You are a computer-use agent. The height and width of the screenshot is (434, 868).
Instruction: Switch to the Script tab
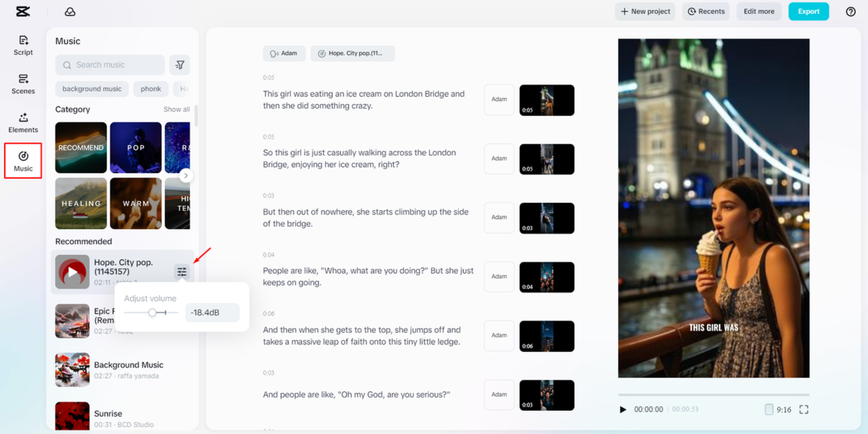click(x=23, y=45)
